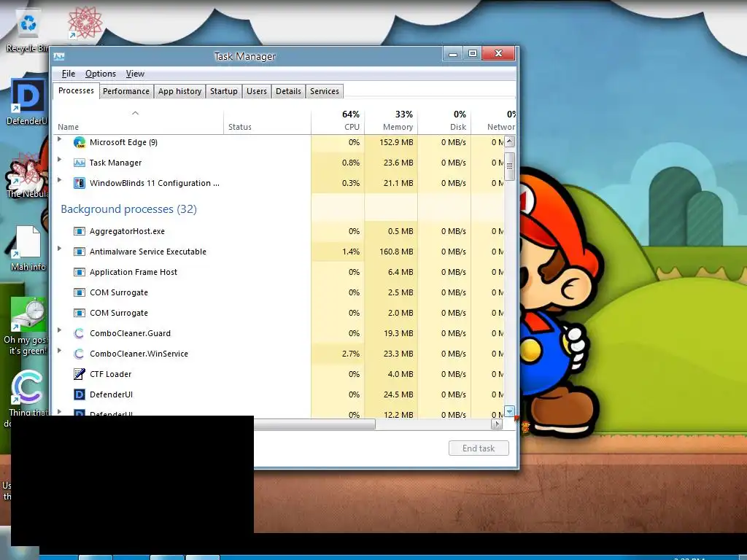Click the Application Frame Host icon
This screenshot has width=747, height=560.
click(x=79, y=272)
